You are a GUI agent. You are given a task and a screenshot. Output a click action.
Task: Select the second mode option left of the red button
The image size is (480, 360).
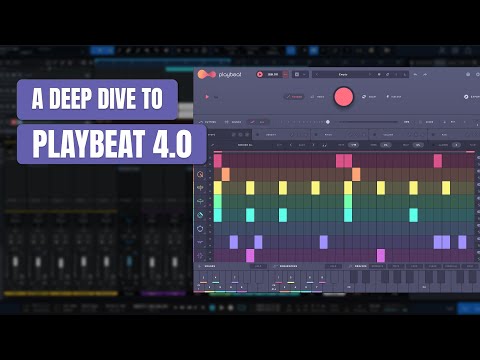coord(317,97)
